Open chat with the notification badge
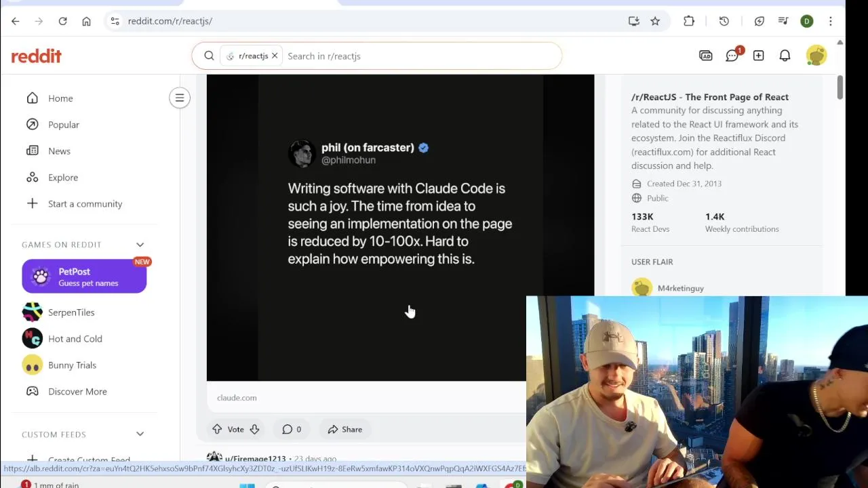 (732, 56)
